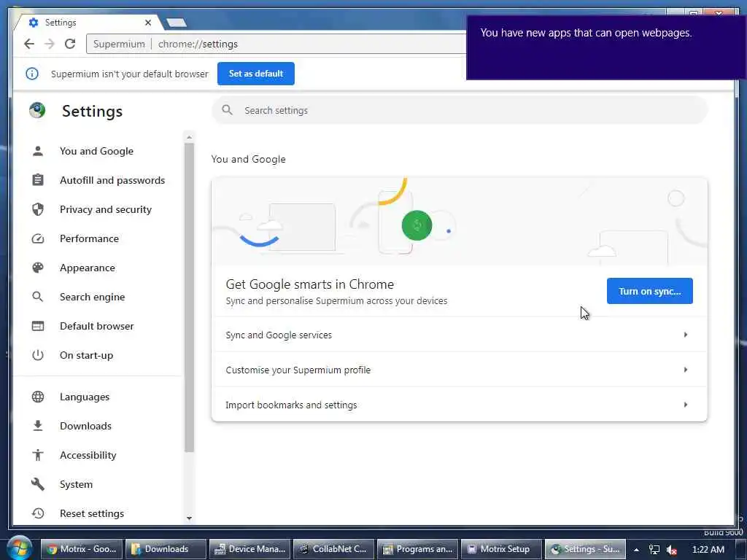Focus the Search settings field
The image size is (747, 560).
(x=460, y=111)
